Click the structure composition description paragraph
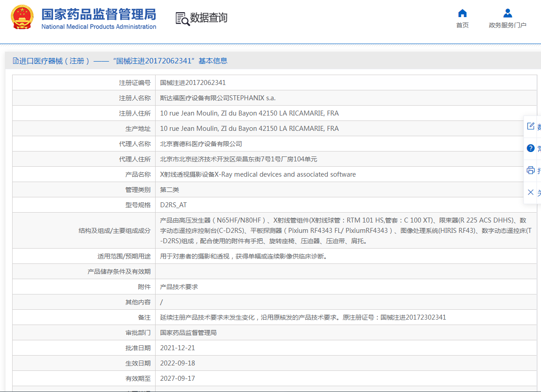 tap(345, 231)
